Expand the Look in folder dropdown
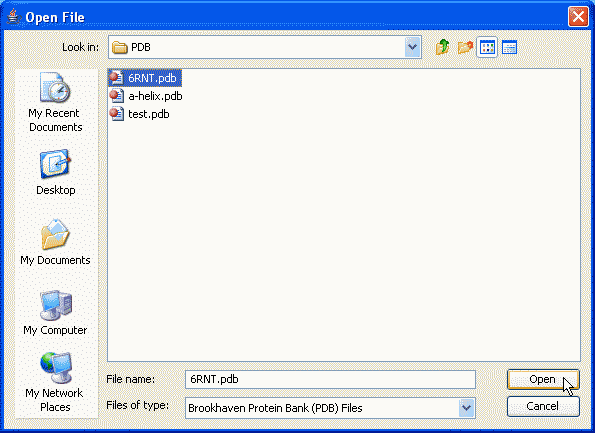The width and height of the screenshot is (595, 433). [412, 47]
